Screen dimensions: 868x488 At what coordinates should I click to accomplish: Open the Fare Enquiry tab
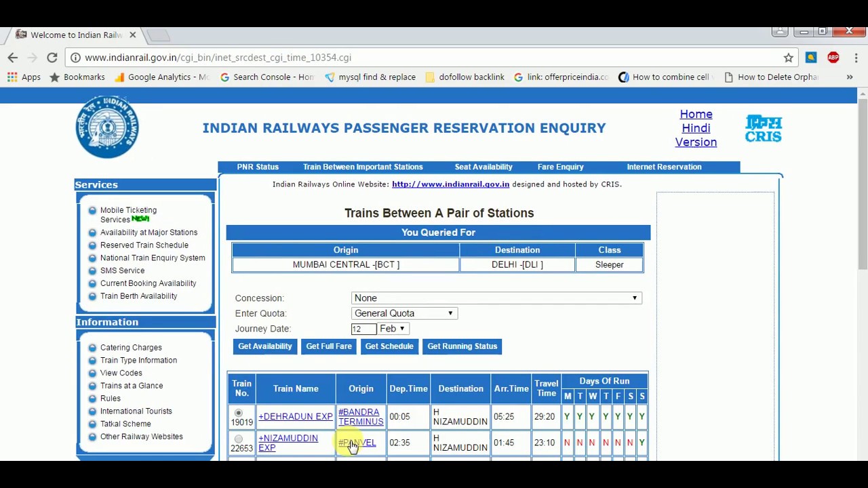click(560, 167)
